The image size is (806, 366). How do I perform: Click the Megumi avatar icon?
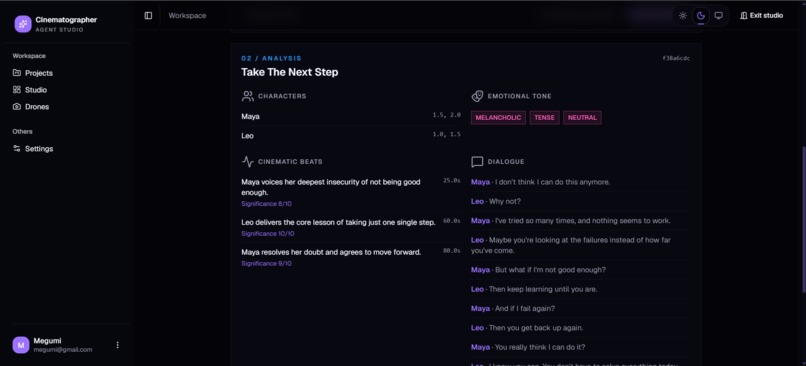click(21, 345)
